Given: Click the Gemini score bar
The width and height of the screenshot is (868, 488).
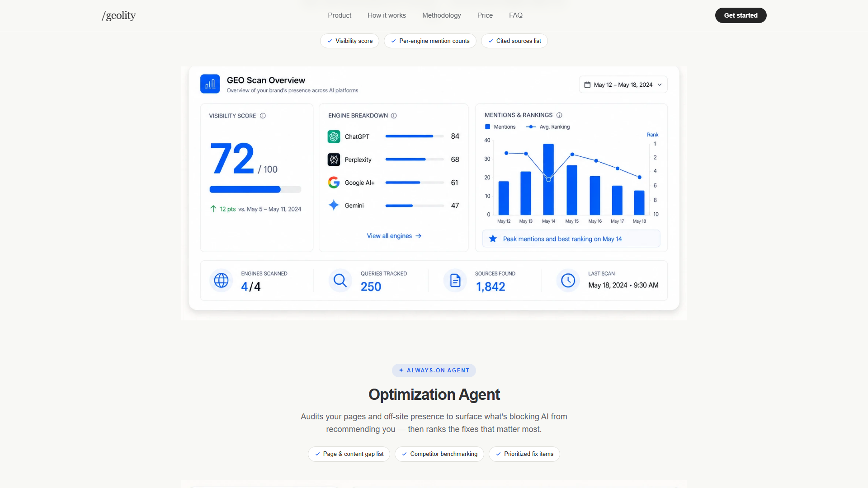Looking at the screenshot, I should [415, 206].
